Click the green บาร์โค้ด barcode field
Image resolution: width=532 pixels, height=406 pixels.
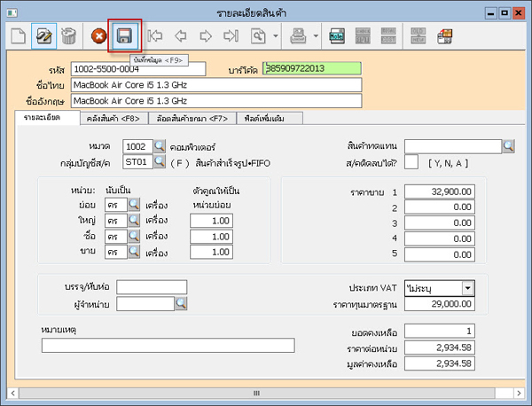coord(312,68)
